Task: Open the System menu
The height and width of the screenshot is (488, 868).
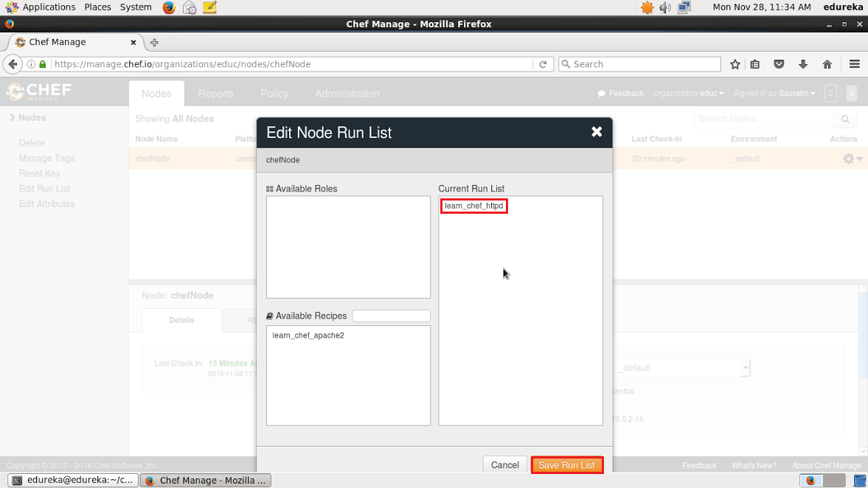Action: click(x=136, y=7)
